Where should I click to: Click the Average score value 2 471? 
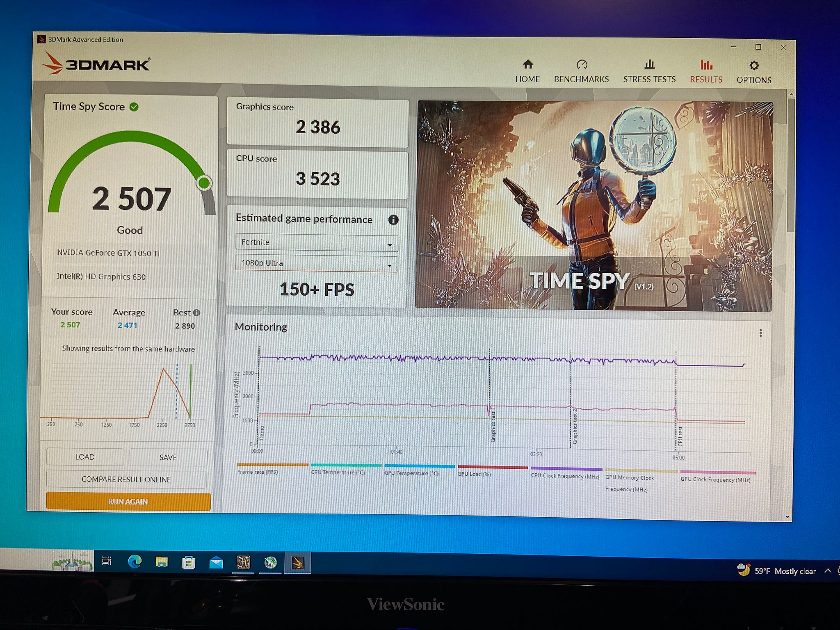pos(128,325)
